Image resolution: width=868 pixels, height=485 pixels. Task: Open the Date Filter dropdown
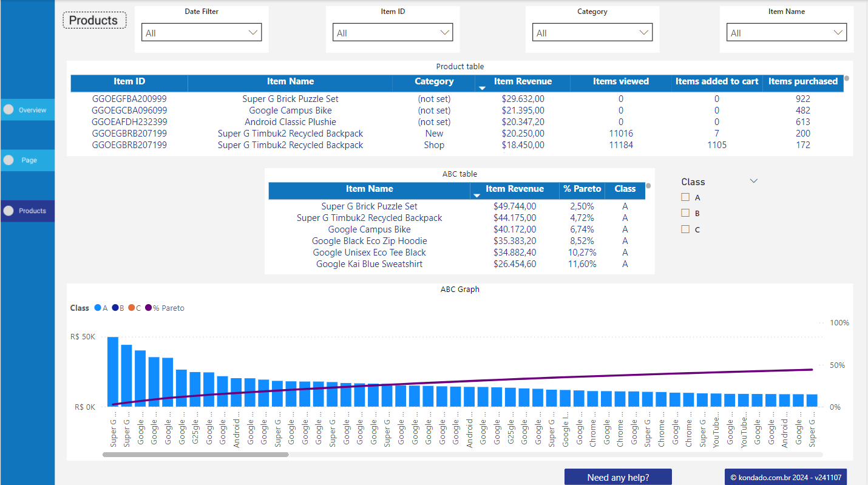pyautogui.click(x=255, y=32)
